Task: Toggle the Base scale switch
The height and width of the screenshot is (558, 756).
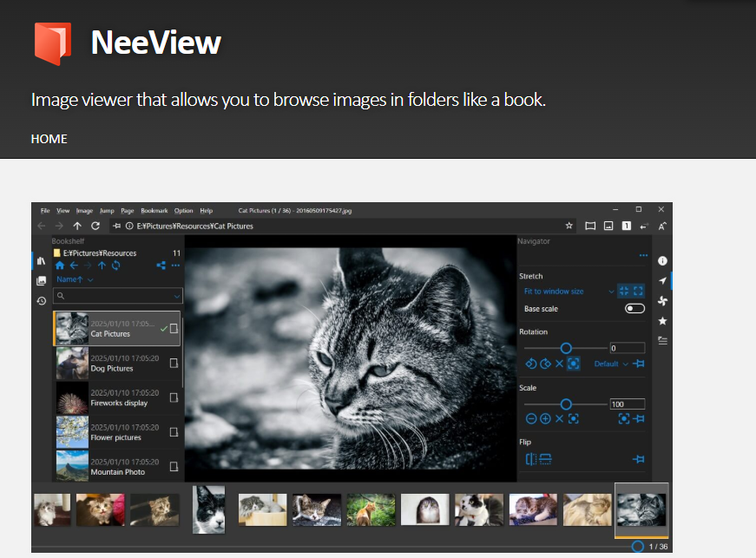Action: 634,309
